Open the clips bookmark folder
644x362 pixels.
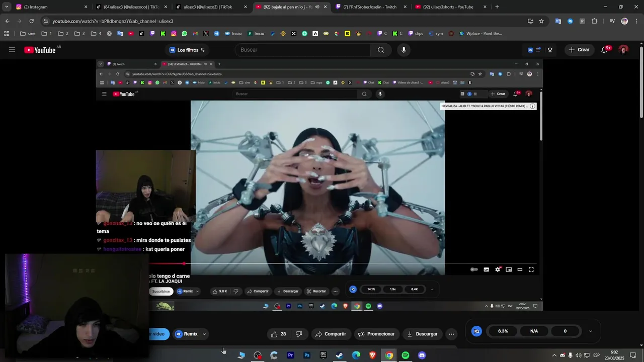416,34
